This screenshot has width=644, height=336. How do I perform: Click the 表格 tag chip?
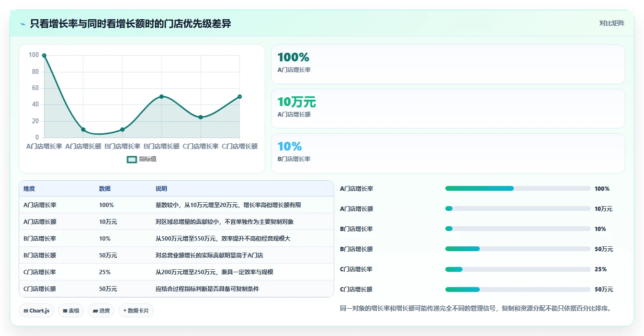[71, 311]
